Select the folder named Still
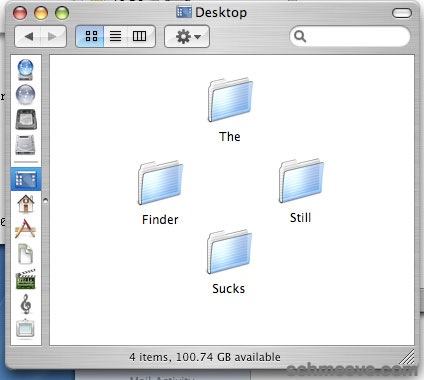 point(301,181)
